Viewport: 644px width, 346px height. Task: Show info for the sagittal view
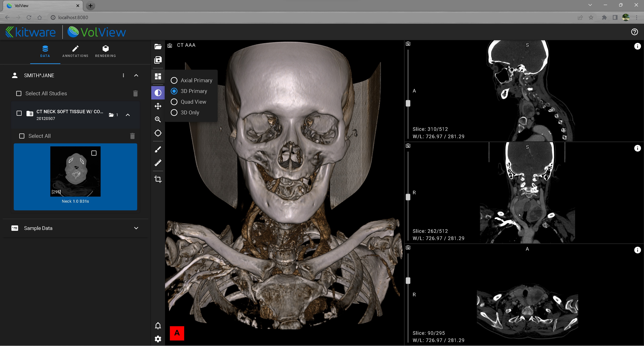tap(637, 46)
